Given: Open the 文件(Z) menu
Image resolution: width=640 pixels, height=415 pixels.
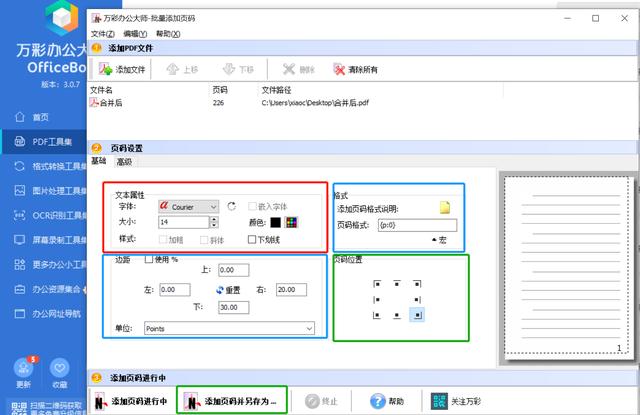Looking at the screenshot, I should 102,34.
